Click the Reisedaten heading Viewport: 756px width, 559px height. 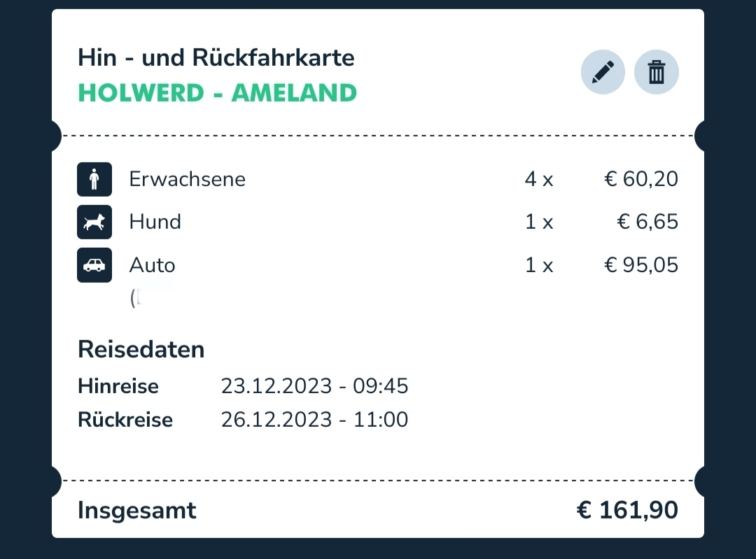pos(141,349)
